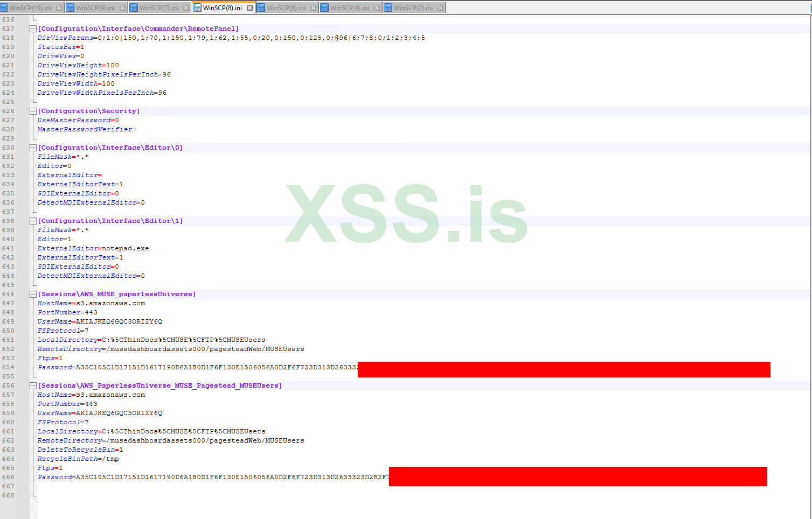
Task: Collapse the Sessions\AWS_MUSE_paperlessUniverse section
Action: [x=32, y=294]
